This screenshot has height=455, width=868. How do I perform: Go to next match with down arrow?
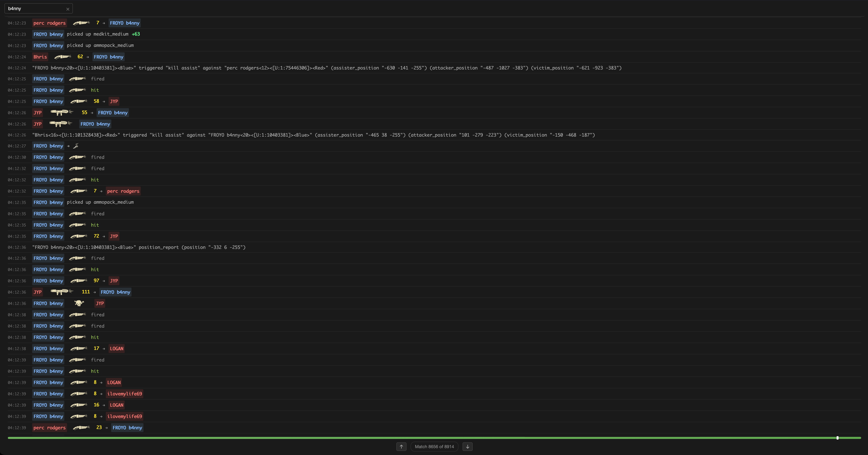[x=467, y=447]
